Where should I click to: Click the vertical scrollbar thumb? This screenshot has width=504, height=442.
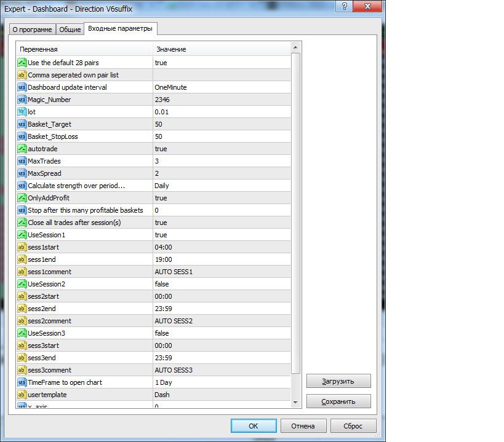pos(295,213)
